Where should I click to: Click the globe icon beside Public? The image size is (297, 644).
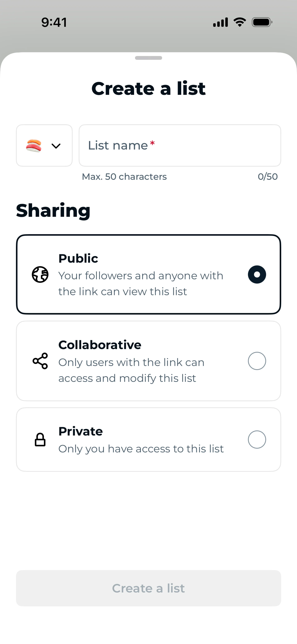pos(40,274)
